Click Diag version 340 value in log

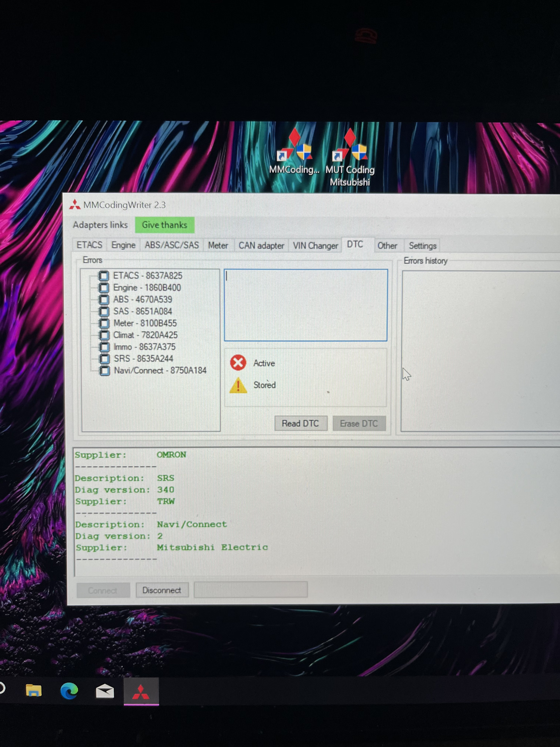[x=166, y=490]
